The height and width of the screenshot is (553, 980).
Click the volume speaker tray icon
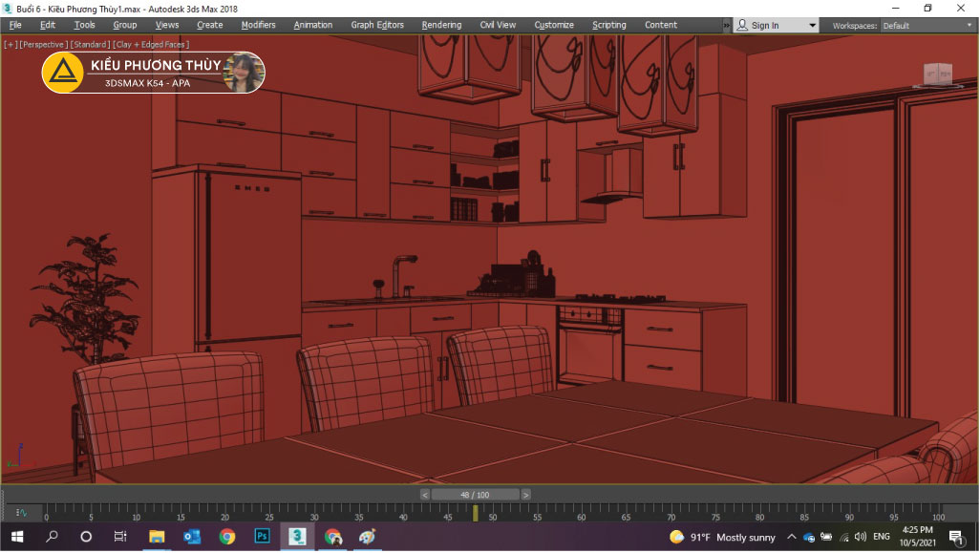(860, 537)
